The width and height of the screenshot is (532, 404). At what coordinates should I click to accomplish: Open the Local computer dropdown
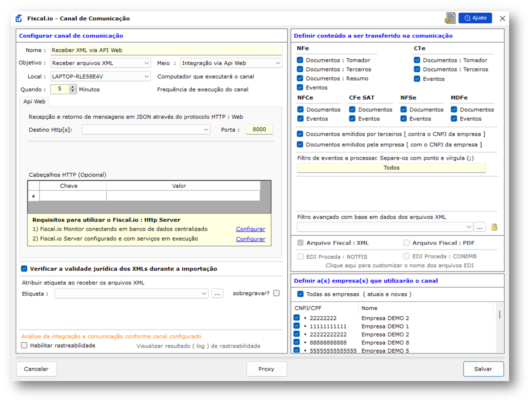tap(101, 76)
